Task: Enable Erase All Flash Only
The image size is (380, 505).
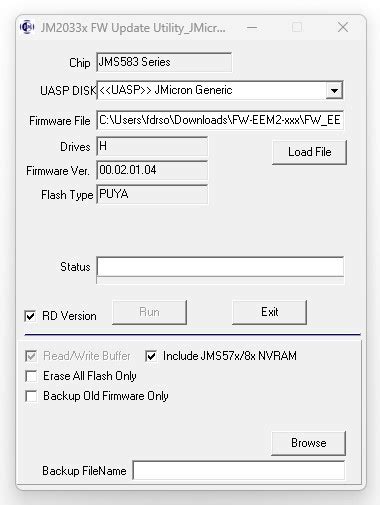Action: [31, 376]
